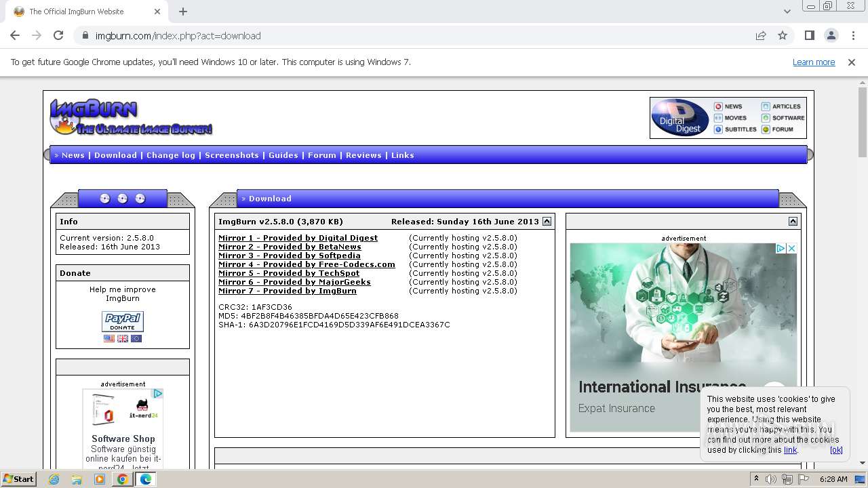Click the NEWS icon in Digital Digest banner
This screenshot has height=488, width=868.
click(718, 106)
